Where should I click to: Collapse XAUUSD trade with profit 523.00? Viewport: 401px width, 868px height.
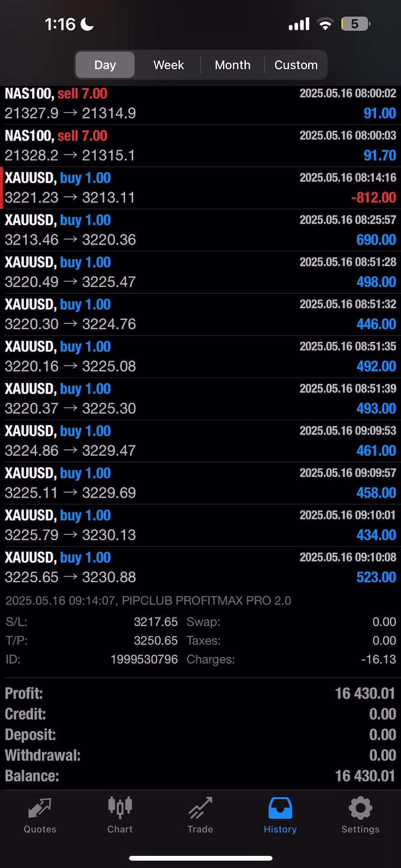[x=200, y=567]
